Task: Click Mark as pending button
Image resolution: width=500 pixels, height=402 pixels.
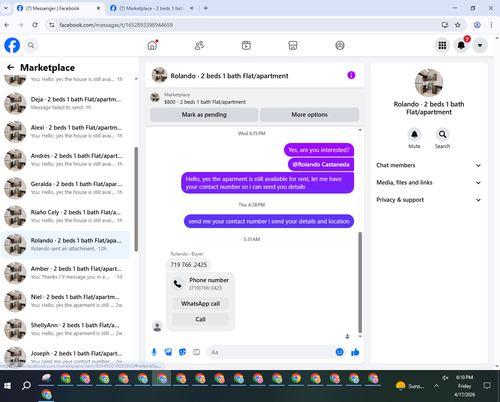Action: tap(204, 115)
